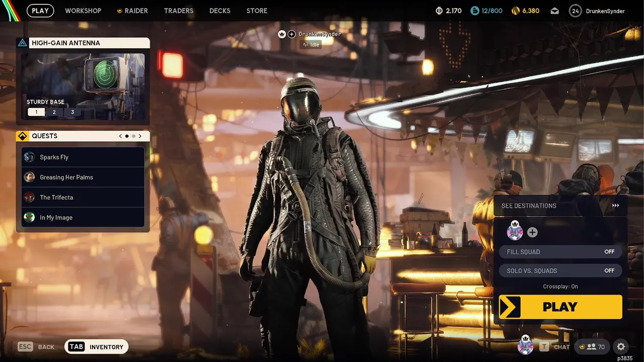
Task: Click the Idle status label
Action: point(311,44)
